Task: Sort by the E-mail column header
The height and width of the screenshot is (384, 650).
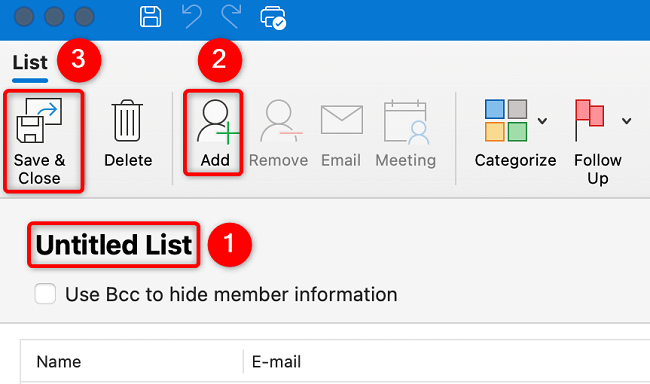Action: [276, 362]
